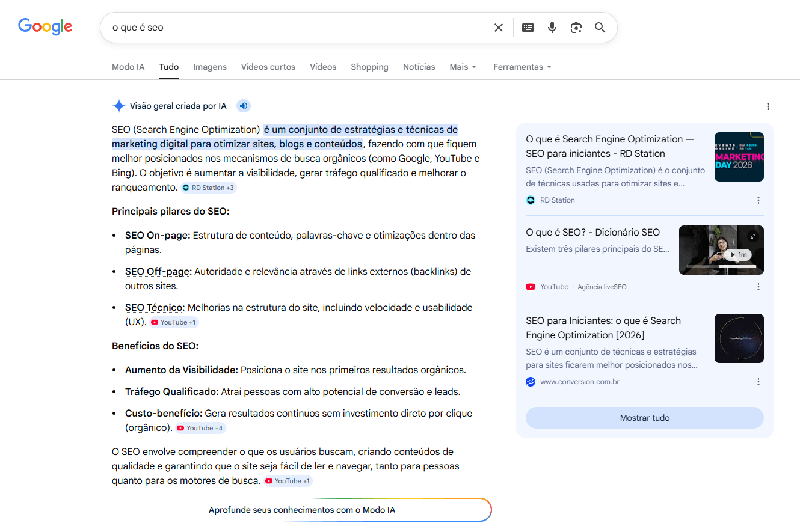This screenshot has width=800, height=532.
Task: Click 'Agência liveSEO' channel name
Action: 602,287
